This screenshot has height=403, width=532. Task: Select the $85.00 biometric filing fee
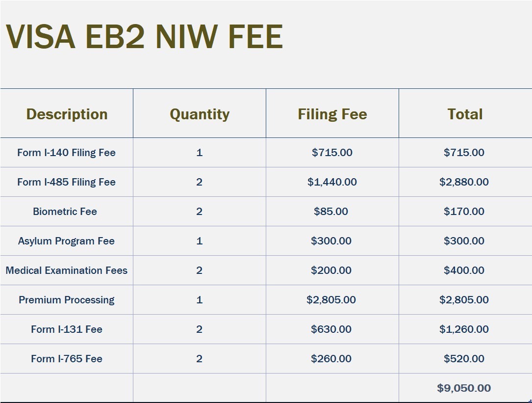pyautogui.click(x=331, y=212)
